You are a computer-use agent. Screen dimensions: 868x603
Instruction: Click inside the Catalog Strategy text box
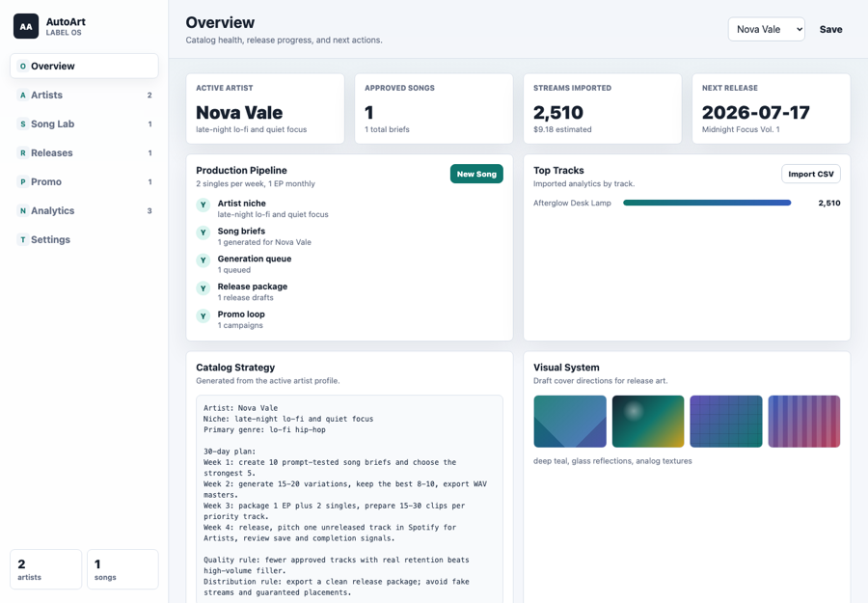pyautogui.click(x=349, y=499)
